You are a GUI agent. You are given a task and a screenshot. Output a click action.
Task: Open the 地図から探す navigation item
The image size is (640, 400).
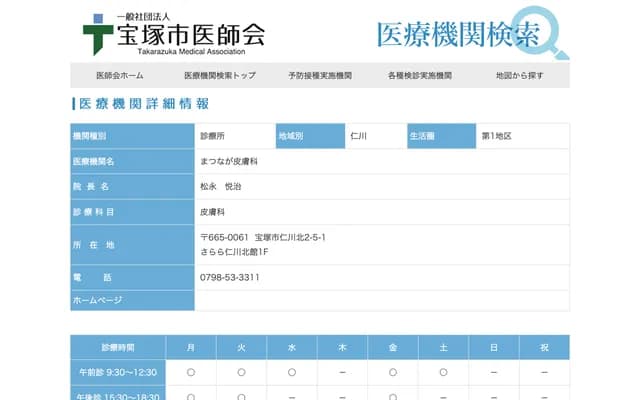pos(520,76)
